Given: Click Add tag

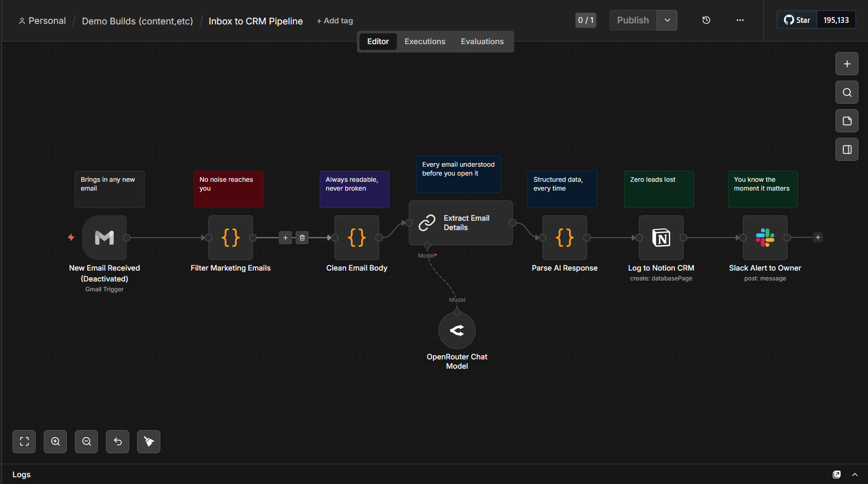Looking at the screenshot, I should pyautogui.click(x=335, y=21).
